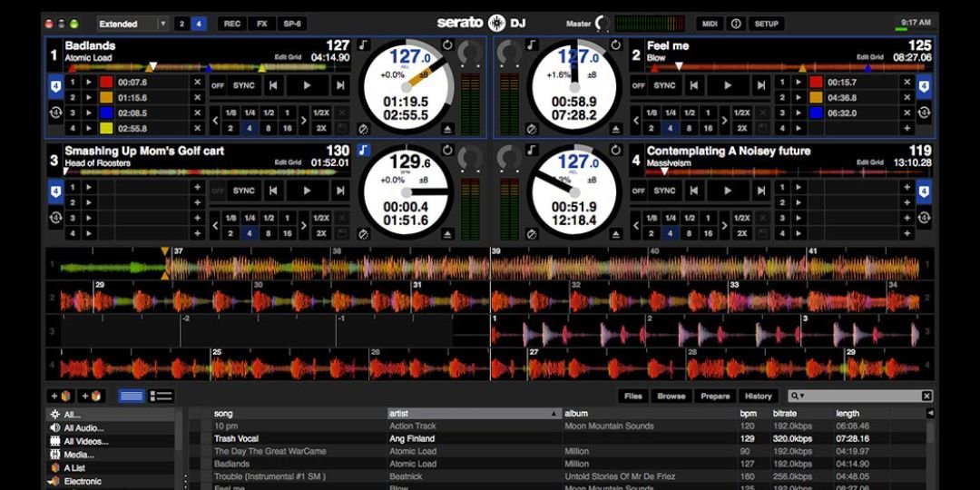Eject Badlands from deck 1
Screen dimensions: 980x490
pos(447,130)
